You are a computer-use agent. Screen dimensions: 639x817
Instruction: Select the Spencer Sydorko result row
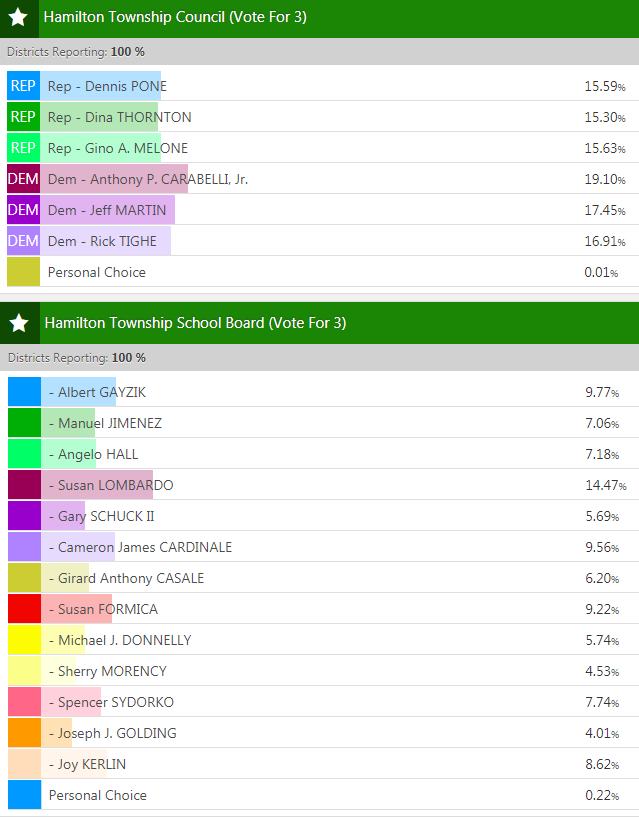pyautogui.click(x=320, y=702)
